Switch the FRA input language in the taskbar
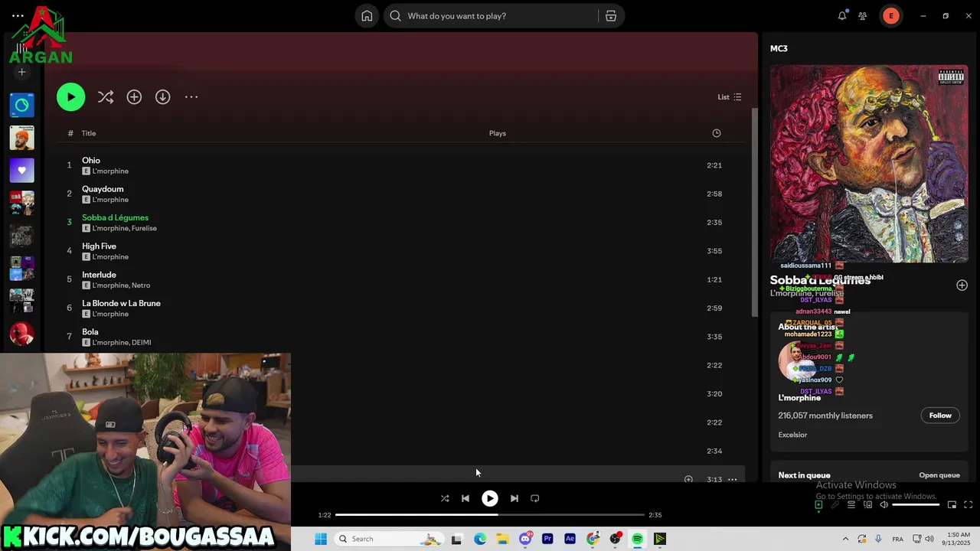The height and width of the screenshot is (551, 980). (x=897, y=539)
